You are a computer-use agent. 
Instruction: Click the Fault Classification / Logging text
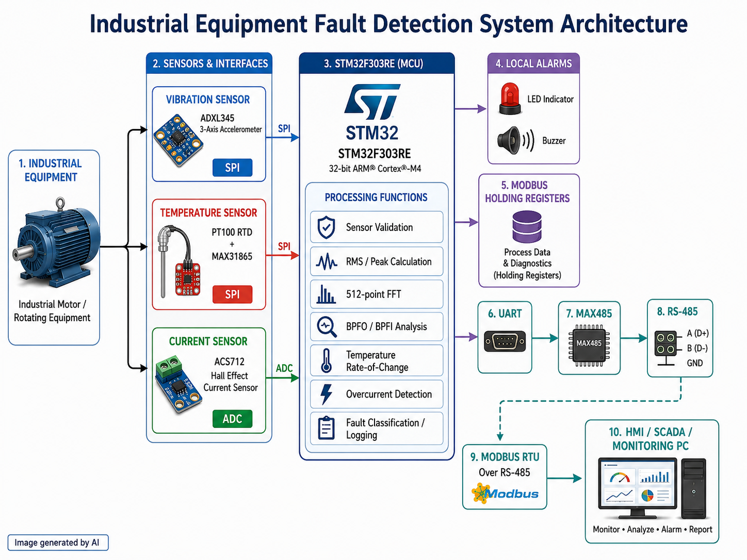click(385, 429)
